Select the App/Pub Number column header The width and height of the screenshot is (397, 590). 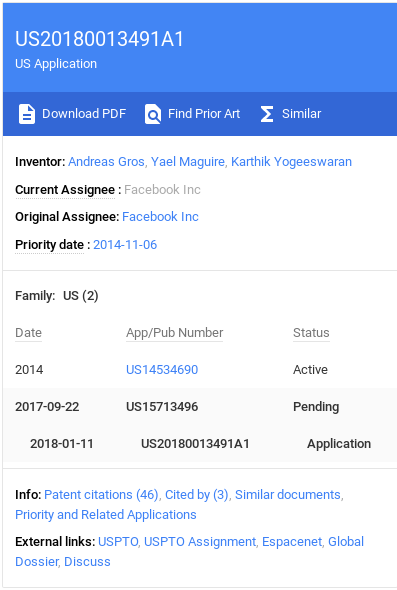[175, 333]
